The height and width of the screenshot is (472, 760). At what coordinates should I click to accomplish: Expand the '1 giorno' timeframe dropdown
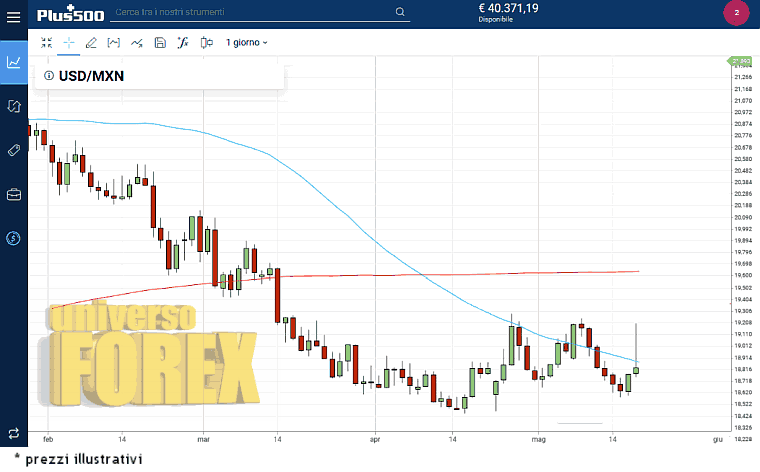(247, 43)
